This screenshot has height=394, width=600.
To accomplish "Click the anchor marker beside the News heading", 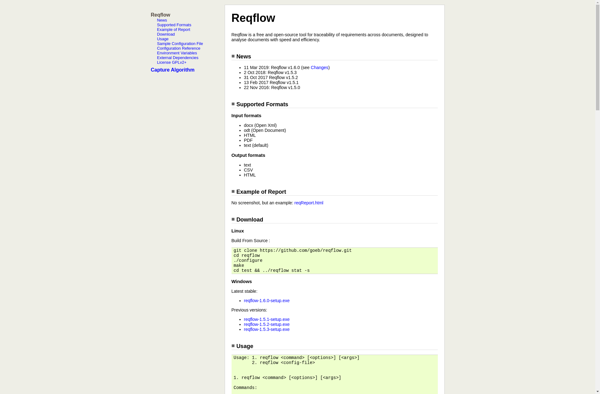I will 233,56.
